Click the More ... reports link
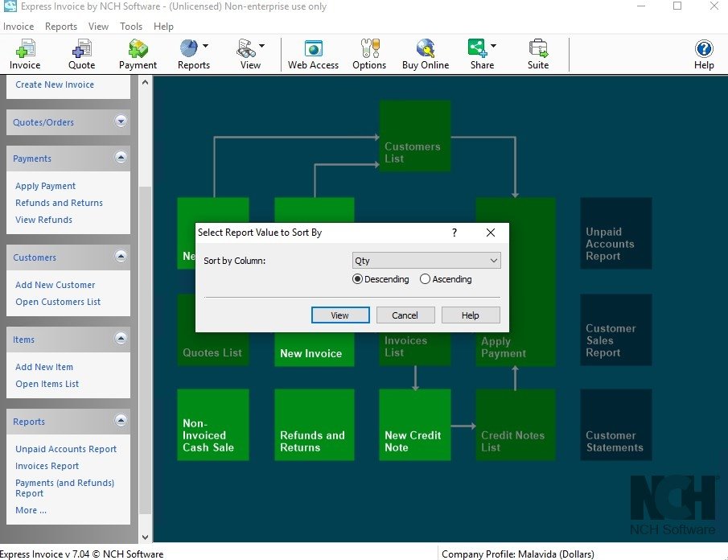The height and width of the screenshot is (560, 728). [31, 510]
